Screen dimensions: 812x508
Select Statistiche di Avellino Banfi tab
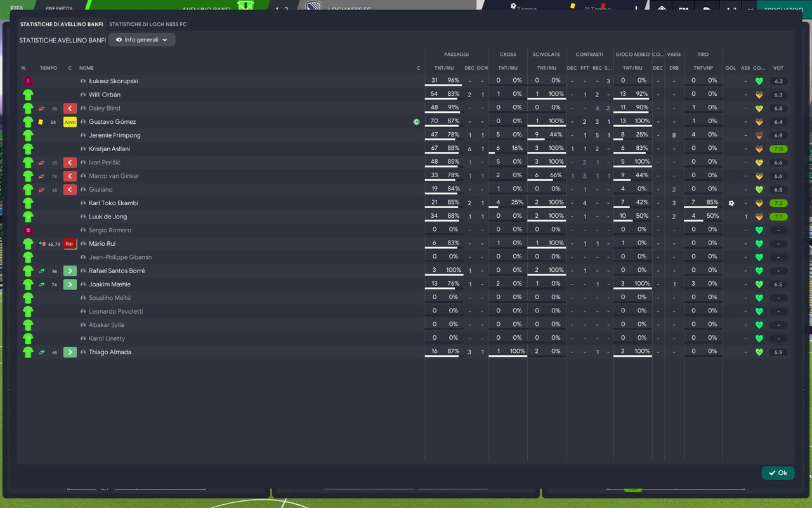62,24
